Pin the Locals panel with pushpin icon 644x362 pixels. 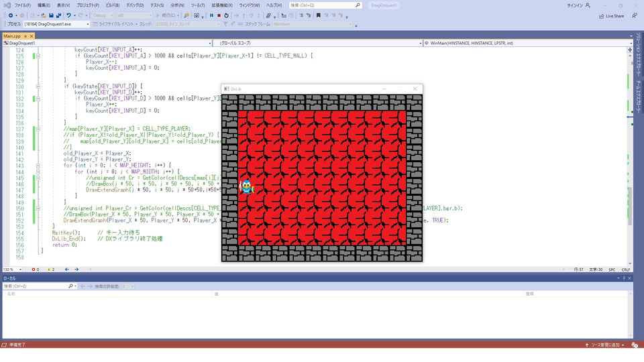(x=624, y=278)
